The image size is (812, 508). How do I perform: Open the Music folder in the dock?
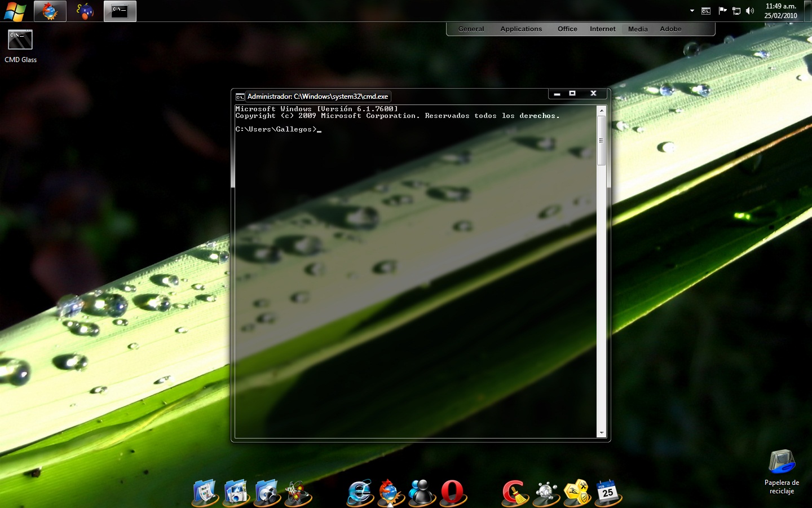pos(268,493)
